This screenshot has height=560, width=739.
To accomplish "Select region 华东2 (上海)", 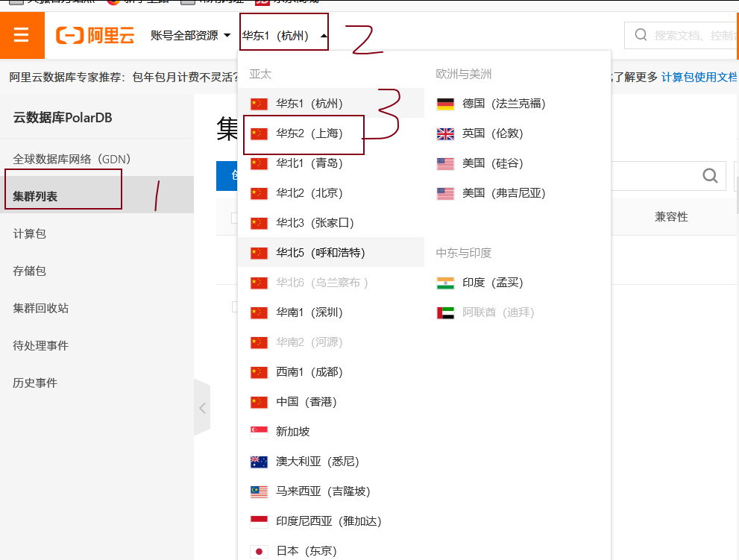I will (x=331, y=133).
